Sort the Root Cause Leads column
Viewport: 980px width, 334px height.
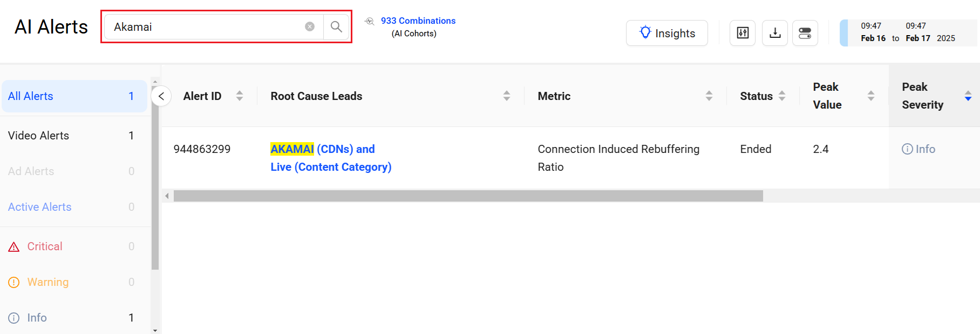[506, 96]
